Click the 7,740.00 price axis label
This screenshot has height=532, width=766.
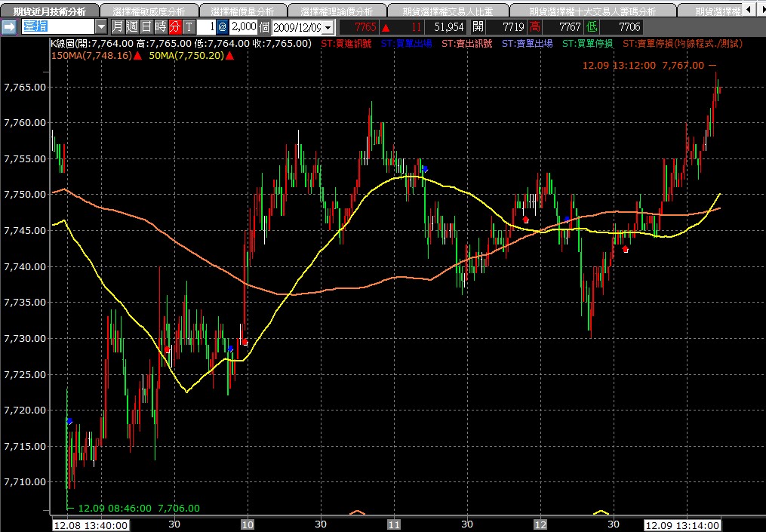(25, 266)
